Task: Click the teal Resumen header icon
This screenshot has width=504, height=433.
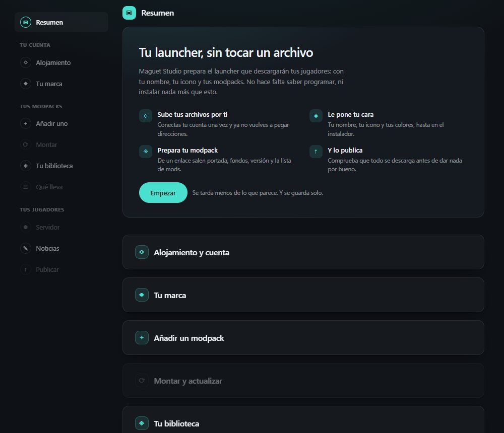Action: point(129,13)
